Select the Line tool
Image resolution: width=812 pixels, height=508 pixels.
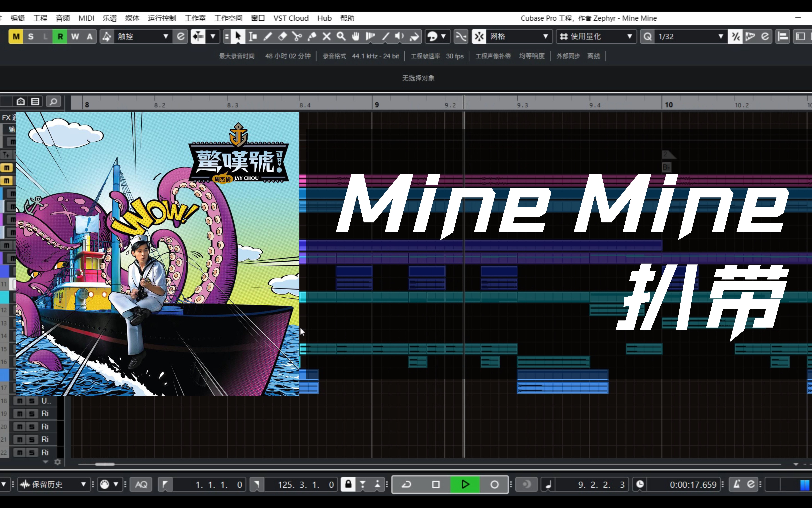pos(385,36)
